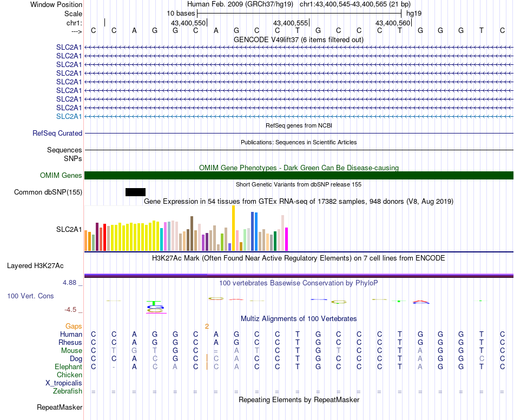Open the Layered H3K27Ac track label
Viewport: 514px width, 420px height.
coord(35,266)
